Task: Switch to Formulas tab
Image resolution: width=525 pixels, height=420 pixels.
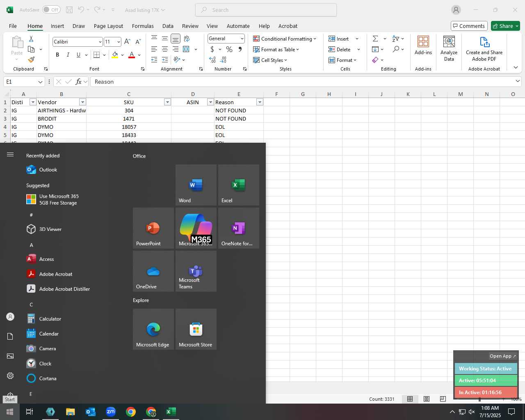Action: coord(143,26)
